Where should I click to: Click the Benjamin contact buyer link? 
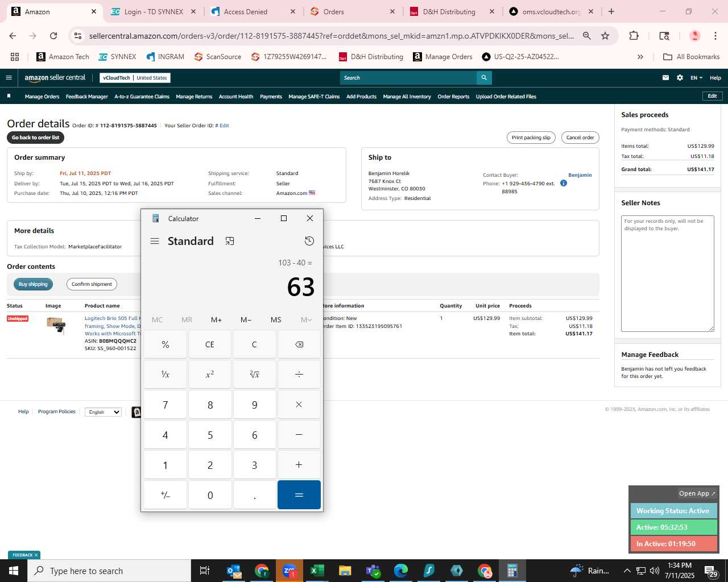[x=580, y=175]
